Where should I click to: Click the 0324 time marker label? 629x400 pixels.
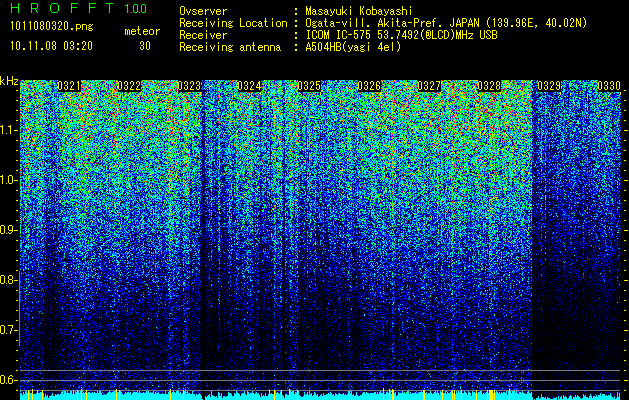tap(249, 86)
